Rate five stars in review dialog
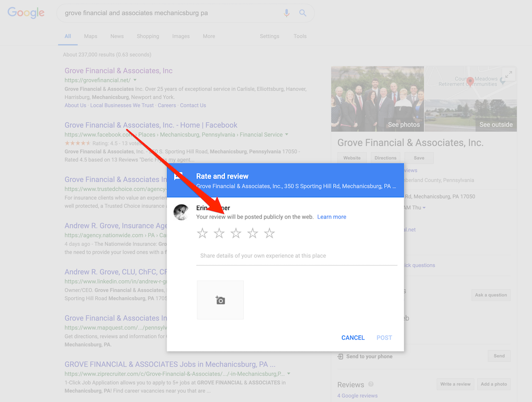Image resolution: width=532 pixels, height=402 pixels. tap(269, 233)
